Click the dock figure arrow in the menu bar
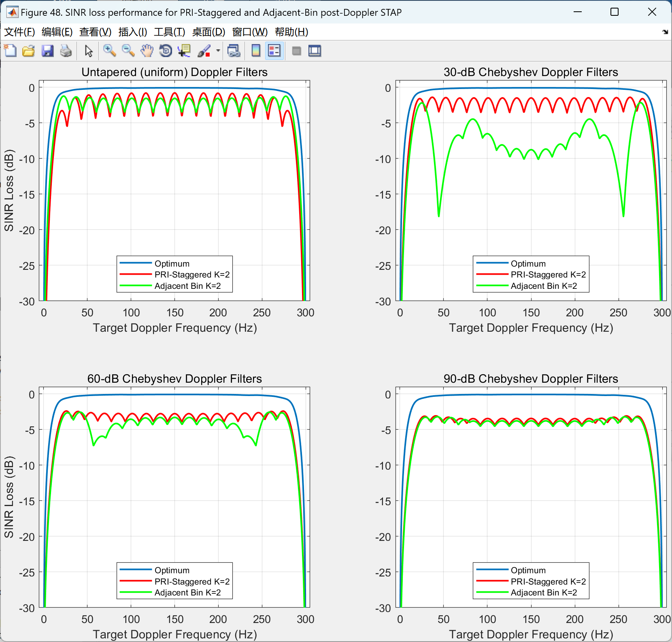Image resolution: width=672 pixels, height=642 pixels. click(665, 32)
